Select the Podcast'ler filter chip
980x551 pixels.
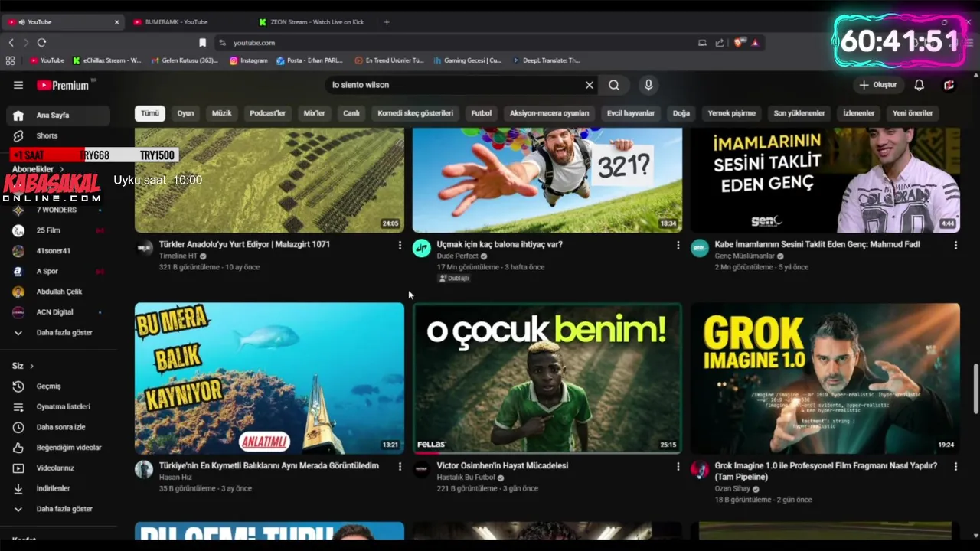point(267,113)
